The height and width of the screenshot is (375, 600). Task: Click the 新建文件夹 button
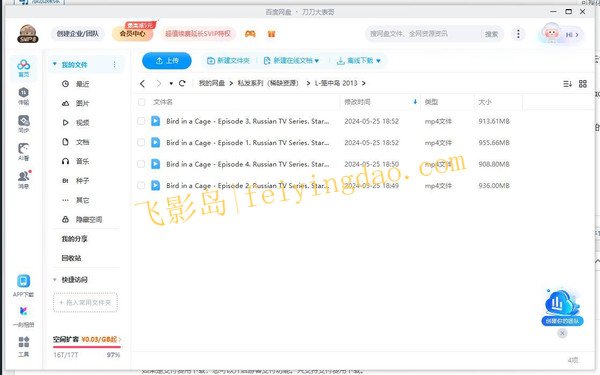pyautogui.click(x=228, y=60)
